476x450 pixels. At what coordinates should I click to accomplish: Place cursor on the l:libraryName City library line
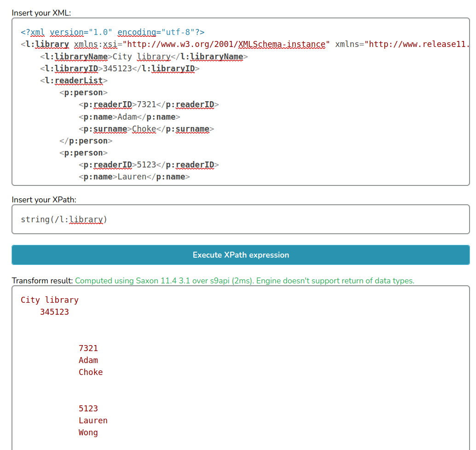144,57
